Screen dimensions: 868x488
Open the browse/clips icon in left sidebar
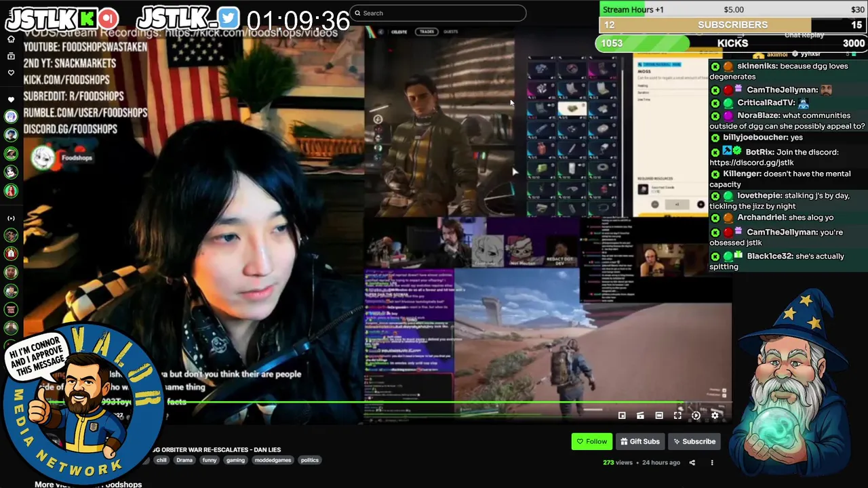click(x=11, y=56)
